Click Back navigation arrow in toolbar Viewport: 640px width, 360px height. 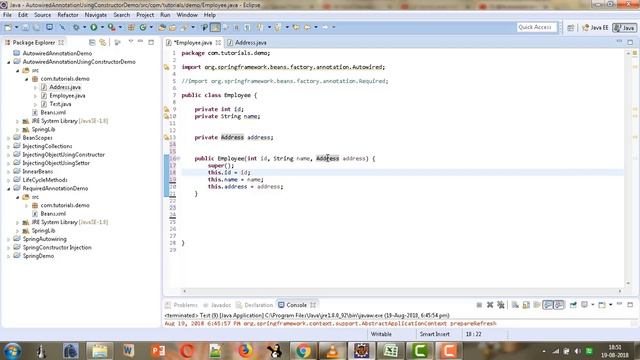point(307,27)
